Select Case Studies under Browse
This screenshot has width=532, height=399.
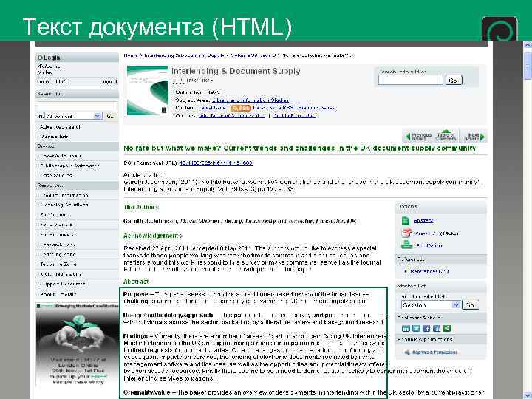[x=56, y=175]
